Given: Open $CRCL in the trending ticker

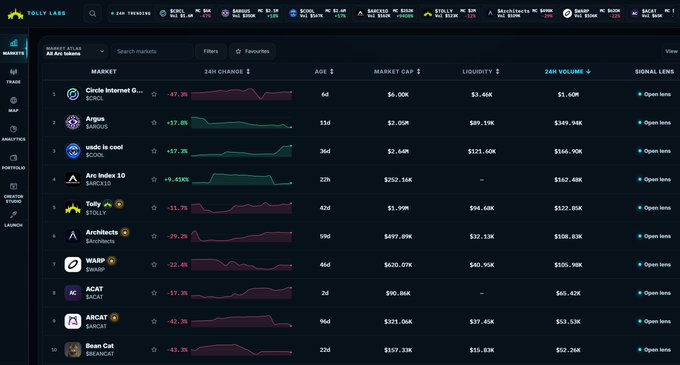Looking at the screenshot, I should click(x=185, y=13).
